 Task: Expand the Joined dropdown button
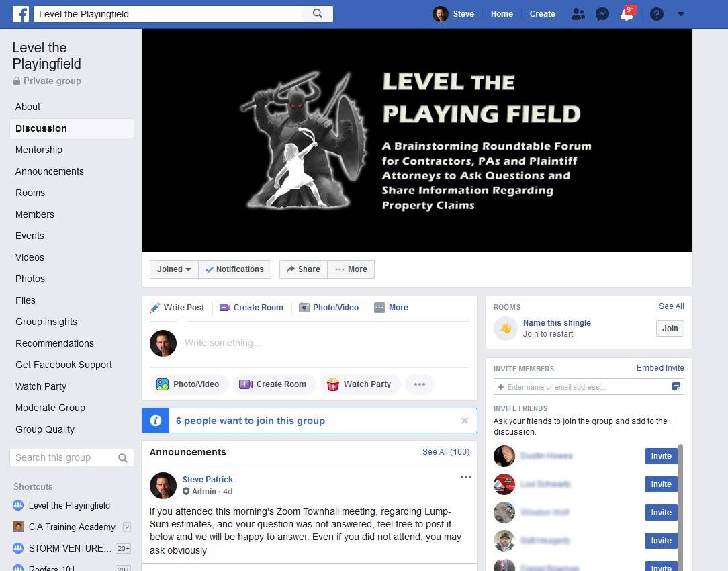[174, 269]
